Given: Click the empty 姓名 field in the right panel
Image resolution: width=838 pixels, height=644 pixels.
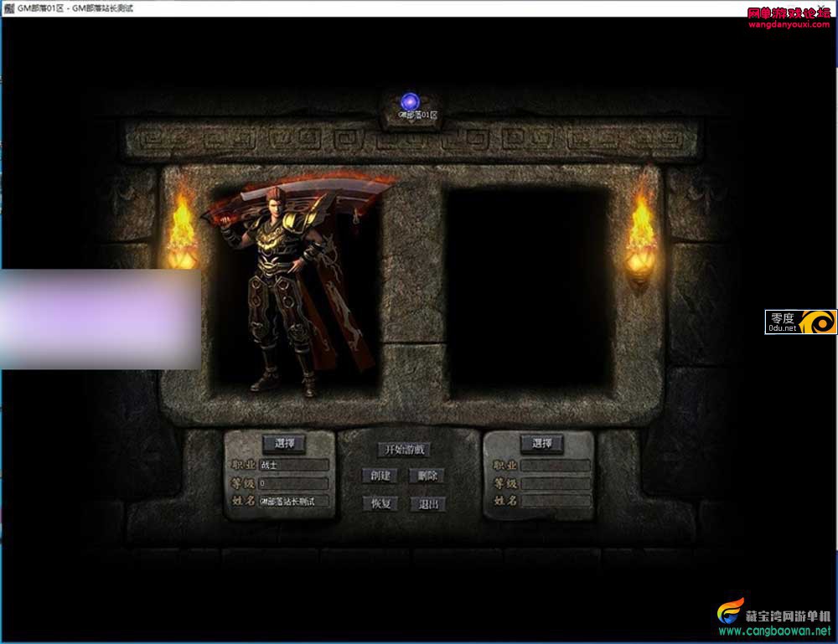Looking at the screenshot, I should pos(556,501).
